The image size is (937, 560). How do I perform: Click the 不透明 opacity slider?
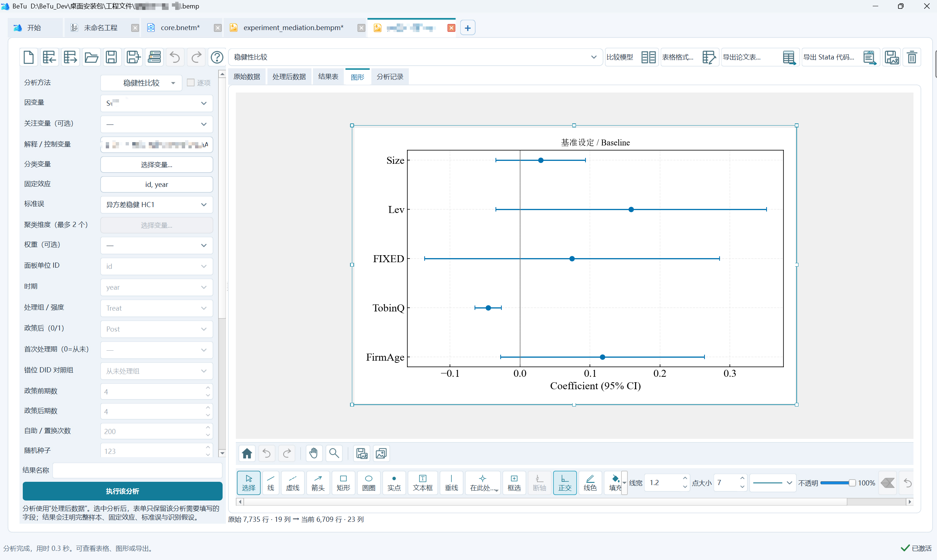tap(837, 483)
